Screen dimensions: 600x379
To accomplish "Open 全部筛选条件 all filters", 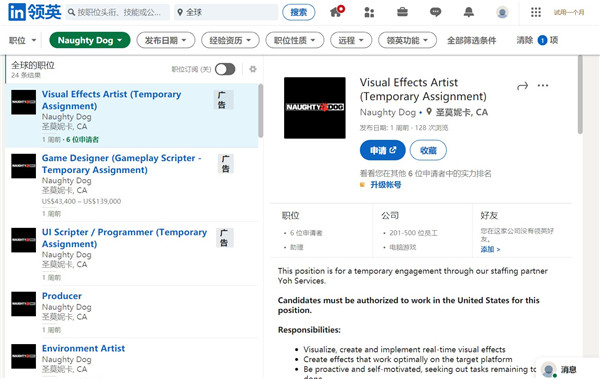I will pyautogui.click(x=471, y=40).
